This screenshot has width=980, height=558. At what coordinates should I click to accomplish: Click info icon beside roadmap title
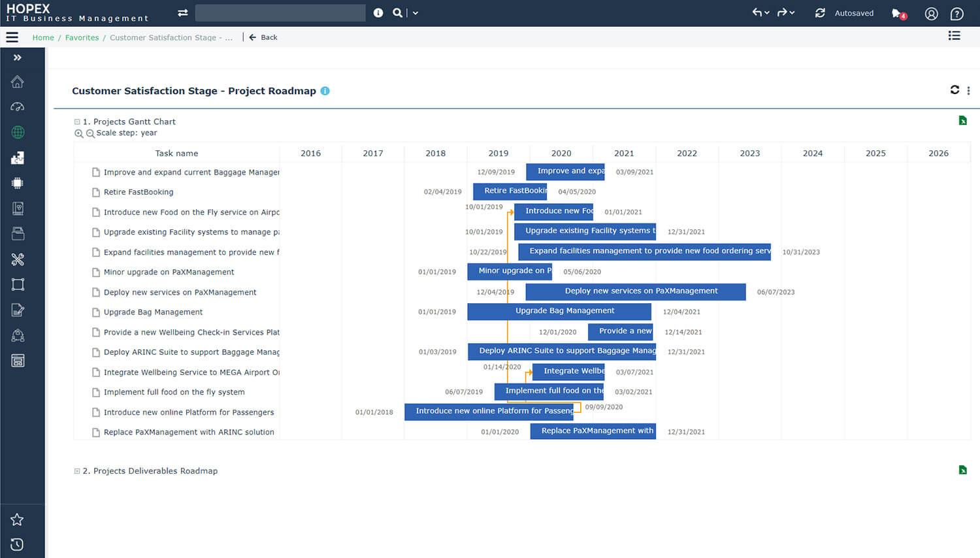[325, 91]
